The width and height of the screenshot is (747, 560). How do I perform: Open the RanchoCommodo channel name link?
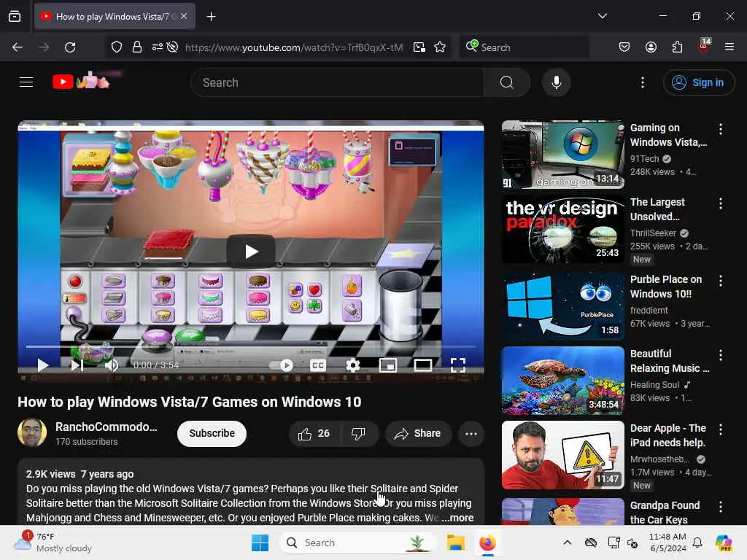pyautogui.click(x=107, y=427)
